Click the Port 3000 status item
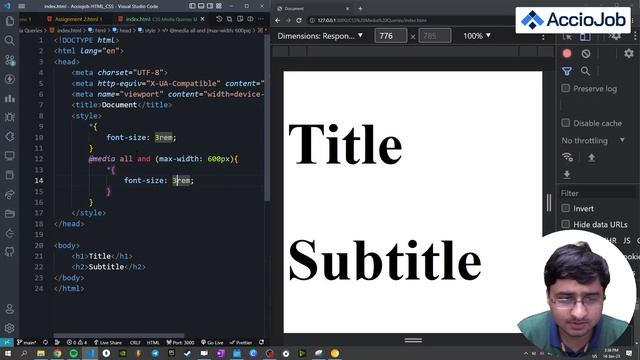 (180, 342)
